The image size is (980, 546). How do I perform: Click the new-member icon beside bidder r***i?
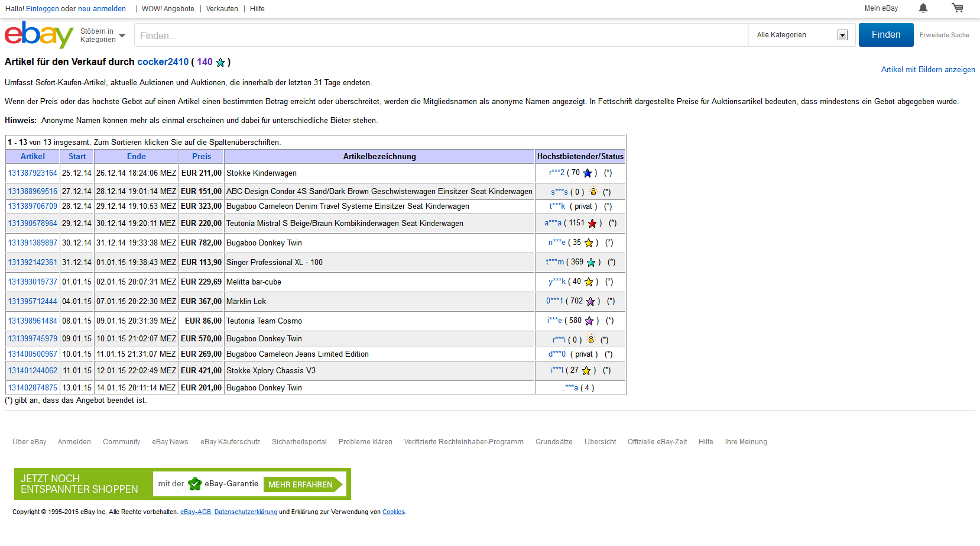[591, 339]
